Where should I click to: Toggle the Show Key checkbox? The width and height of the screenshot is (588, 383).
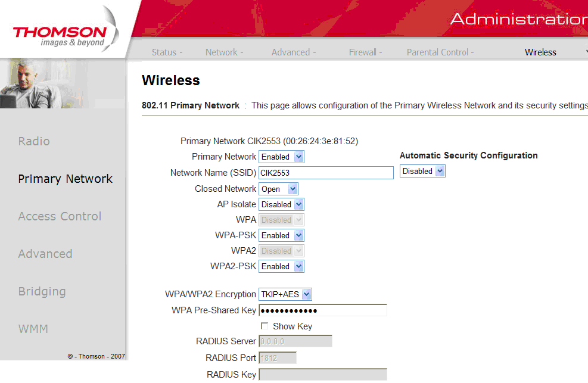pos(265,326)
